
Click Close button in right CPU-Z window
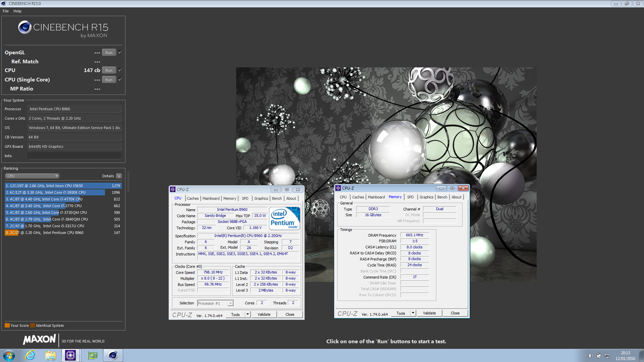click(455, 313)
